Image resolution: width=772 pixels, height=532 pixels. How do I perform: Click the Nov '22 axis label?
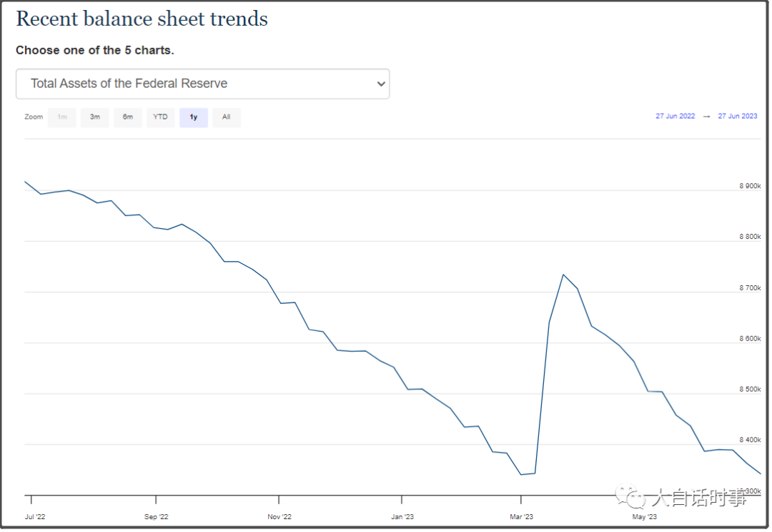point(279,517)
